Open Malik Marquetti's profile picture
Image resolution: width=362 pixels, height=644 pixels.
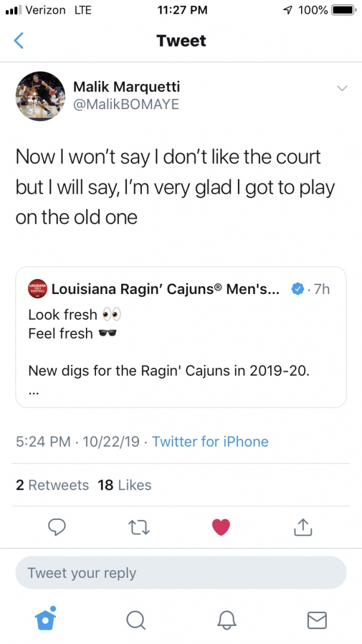tap(40, 96)
